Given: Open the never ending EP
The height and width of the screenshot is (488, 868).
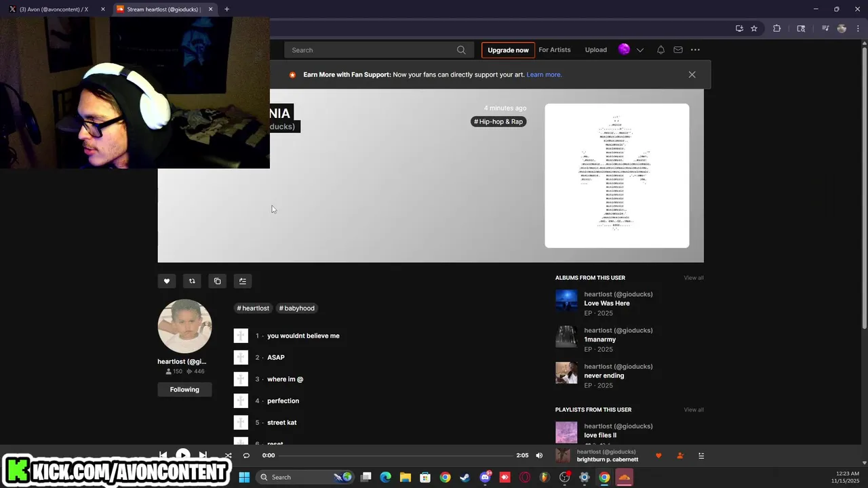Looking at the screenshot, I should coord(604,375).
